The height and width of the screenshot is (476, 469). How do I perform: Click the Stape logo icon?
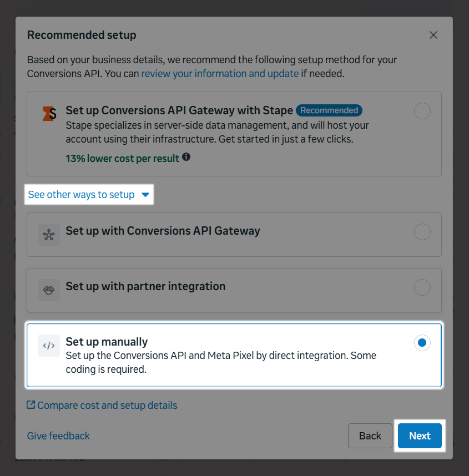[49, 113]
